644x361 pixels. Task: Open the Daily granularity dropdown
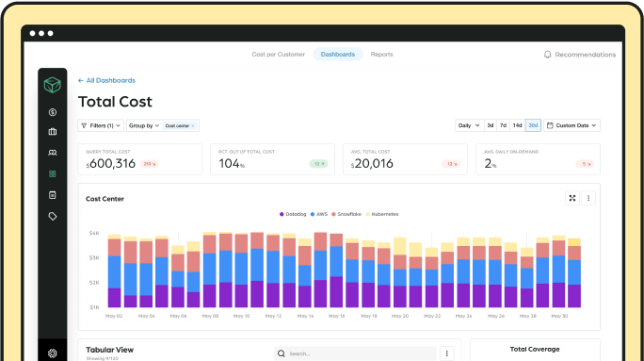(x=469, y=125)
